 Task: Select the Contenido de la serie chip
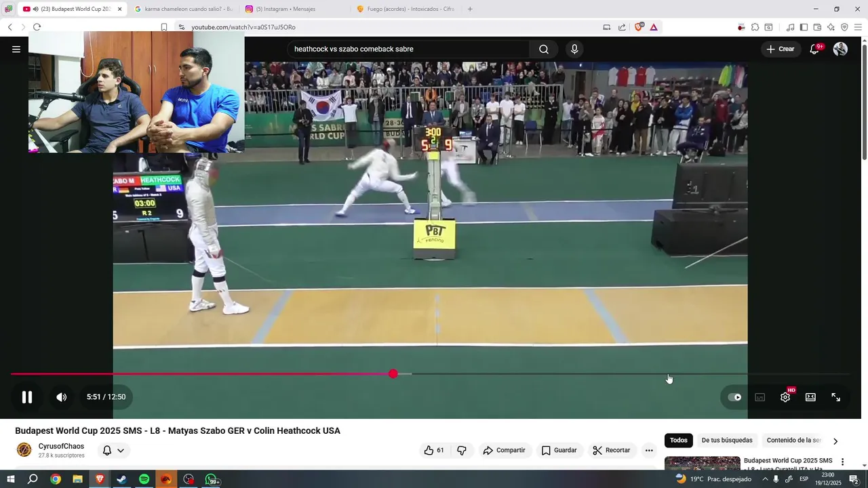point(793,441)
